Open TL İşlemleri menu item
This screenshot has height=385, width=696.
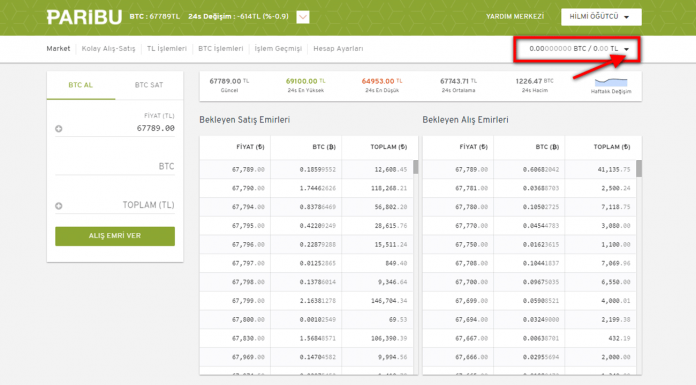point(167,49)
